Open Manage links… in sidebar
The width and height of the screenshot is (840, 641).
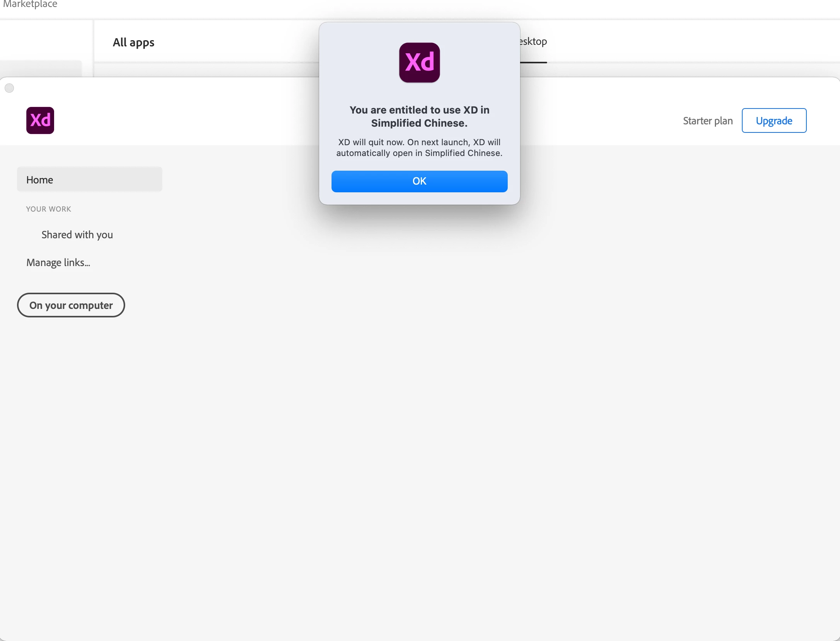click(x=58, y=263)
